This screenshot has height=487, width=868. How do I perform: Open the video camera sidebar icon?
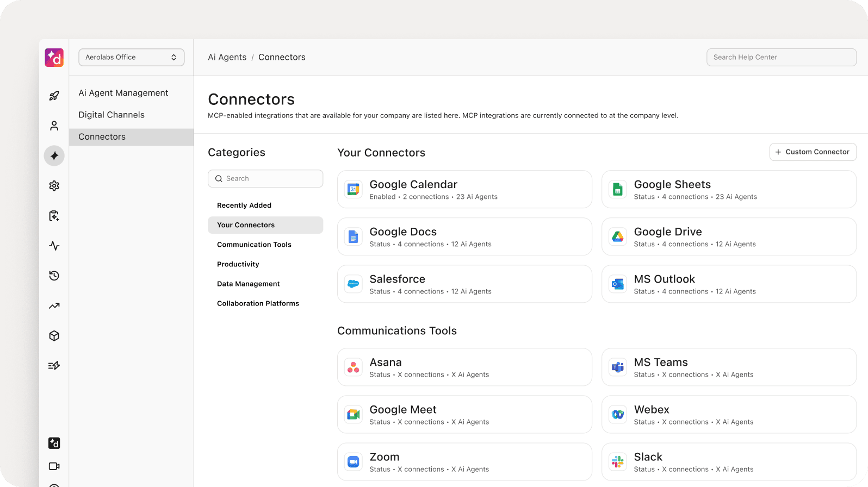click(x=54, y=466)
